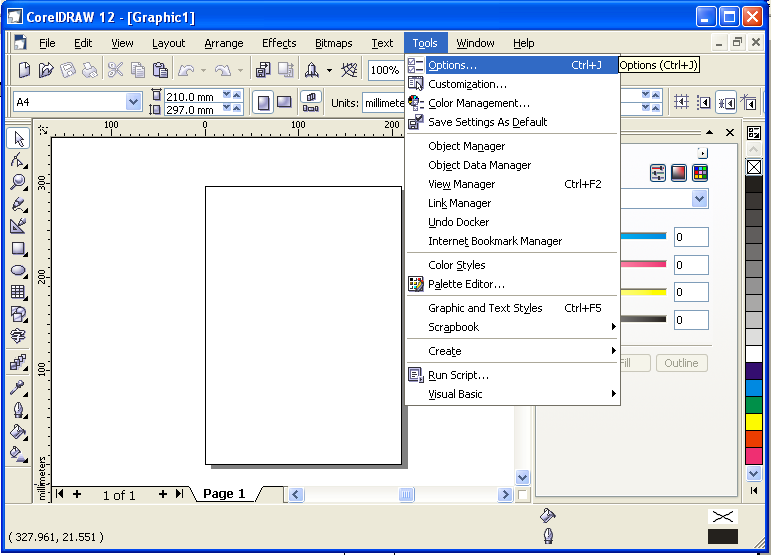771x555 pixels.
Task: Select the Pick tool in toolbox
Action: click(18, 139)
